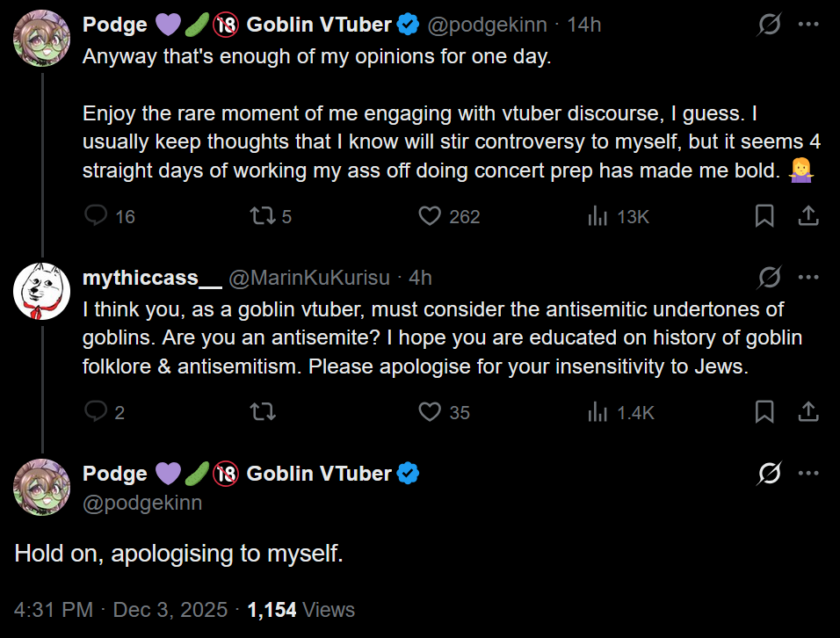Reply to Podge's first tweet
This screenshot has height=638, width=840.
pos(96,215)
